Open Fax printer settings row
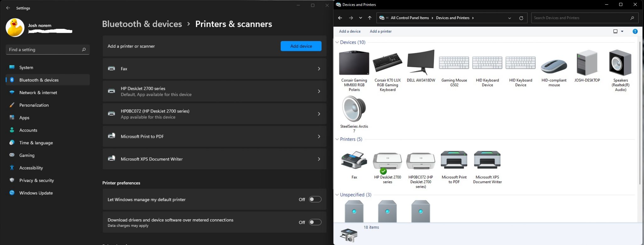Screen dimensions: 644x245 [x=214, y=69]
